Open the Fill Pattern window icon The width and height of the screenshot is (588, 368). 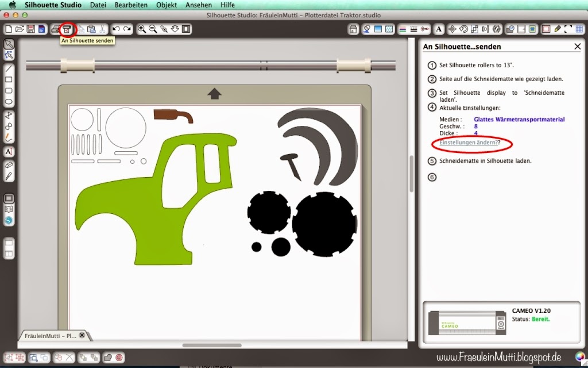pos(389,29)
